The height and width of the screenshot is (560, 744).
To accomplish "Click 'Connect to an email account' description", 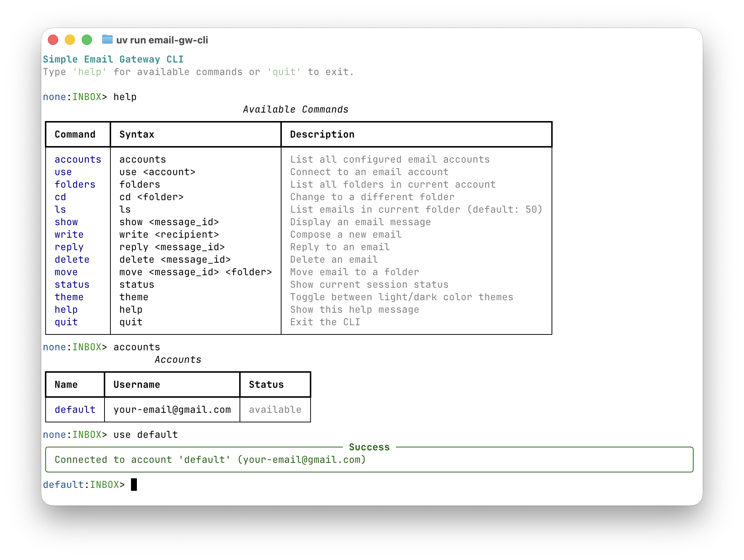I will [369, 172].
